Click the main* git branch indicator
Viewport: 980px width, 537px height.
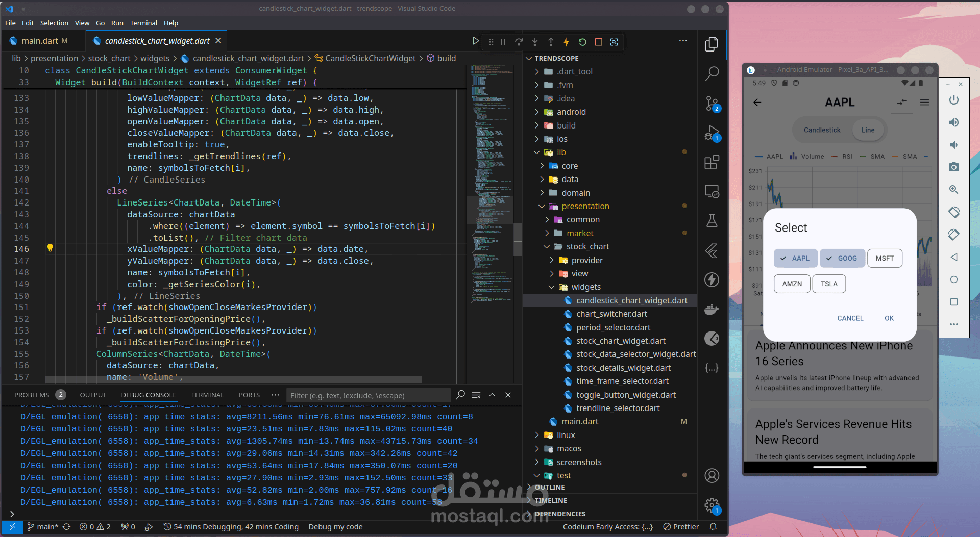pyautogui.click(x=43, y=527)
